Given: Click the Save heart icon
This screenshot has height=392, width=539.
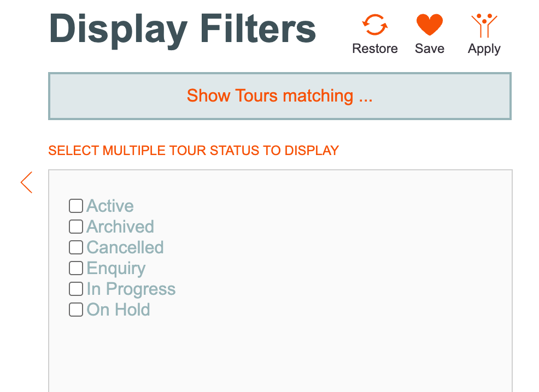Looking at the screenshot, I should click(x=429, y=25).
